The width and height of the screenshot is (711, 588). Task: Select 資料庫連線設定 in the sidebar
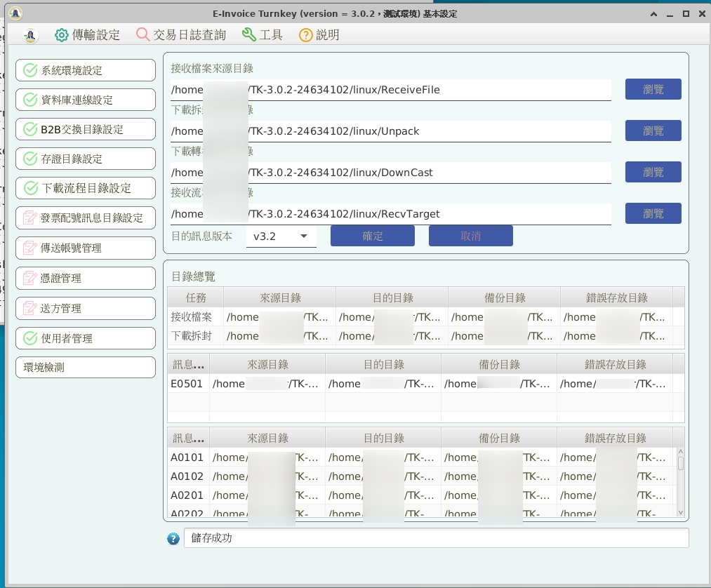pos(86,100)
